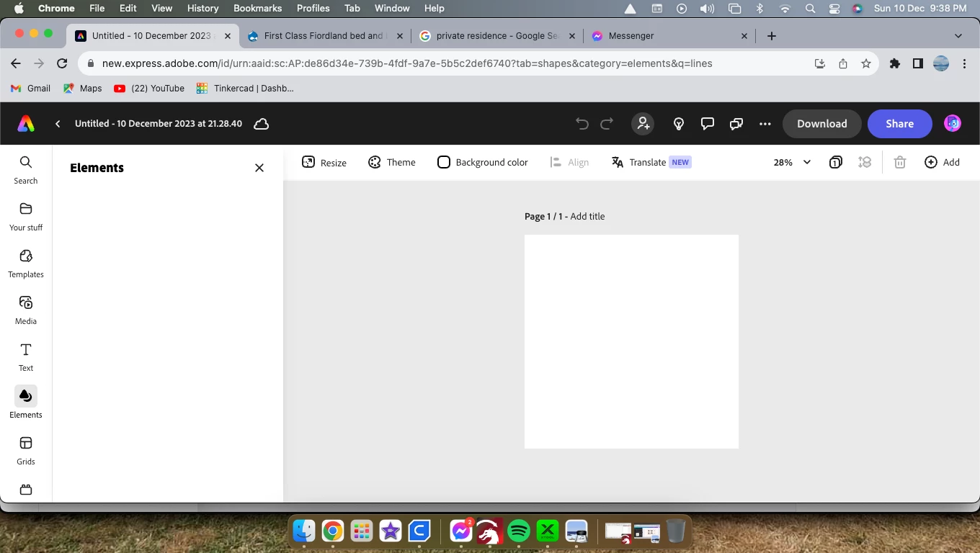Click the invite collaborators person icon
The height and width of the screenshot is (553, 980).
point(643,124)
